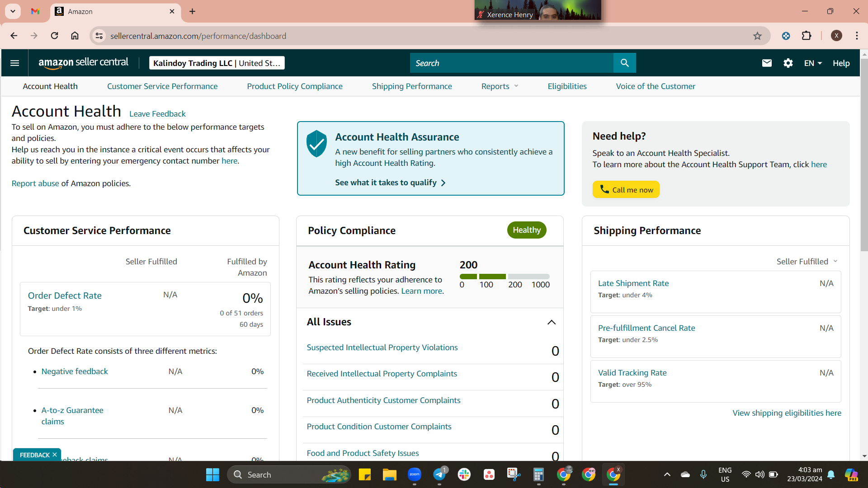This screenshot has width=868, height=488.
Task: Open the Voice of the Customer tab
Action: pos(656,86)
